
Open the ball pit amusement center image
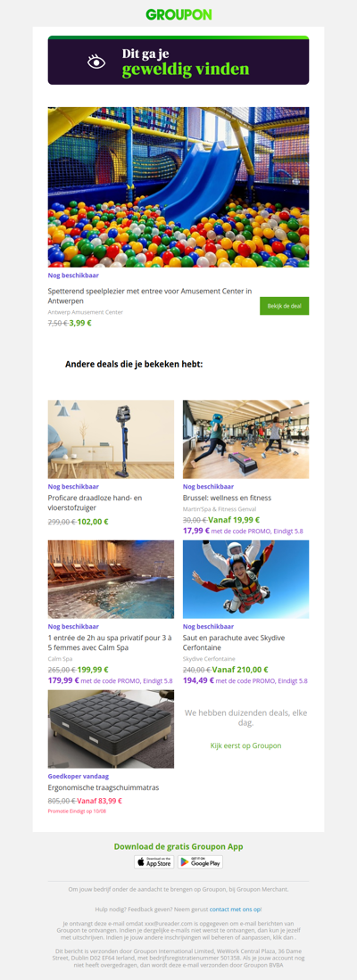click(178, 187)
